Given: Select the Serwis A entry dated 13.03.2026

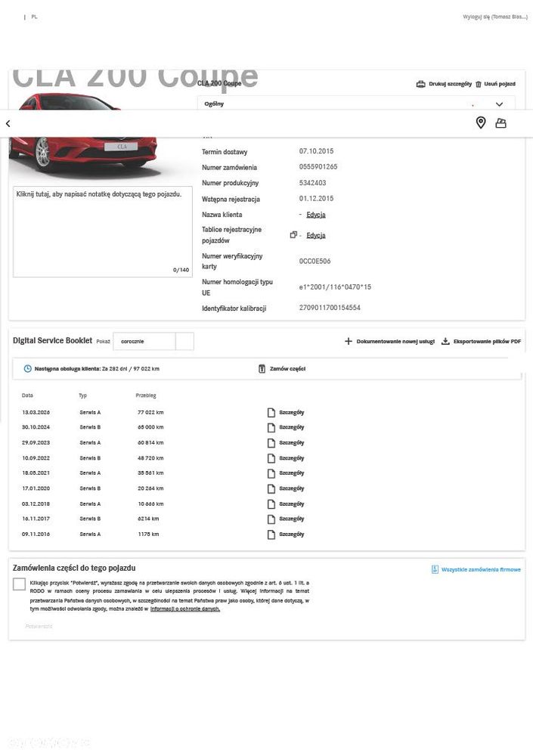Looking at the screenshot, I should pyautogui.click(x=90, y=413).
